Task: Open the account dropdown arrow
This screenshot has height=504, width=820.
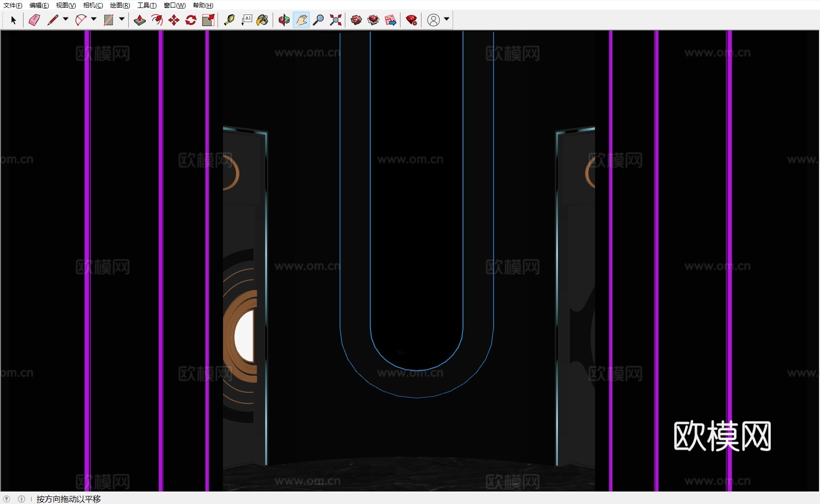Action: pyautogui.click(x=447, y=20)
